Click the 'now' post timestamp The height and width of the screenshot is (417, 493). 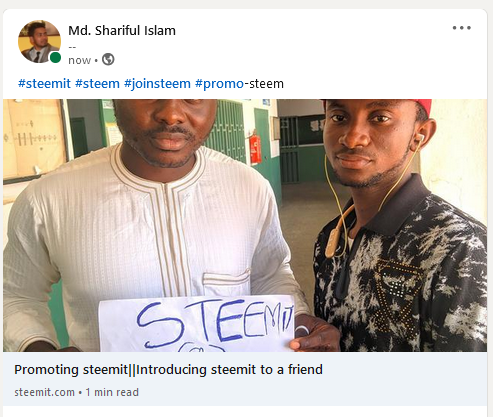click(79, 60)
